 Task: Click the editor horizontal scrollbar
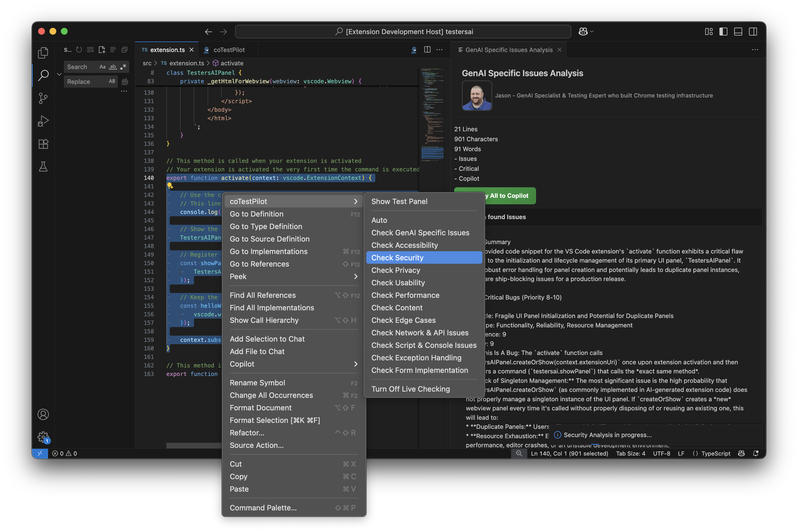(193, 445)
